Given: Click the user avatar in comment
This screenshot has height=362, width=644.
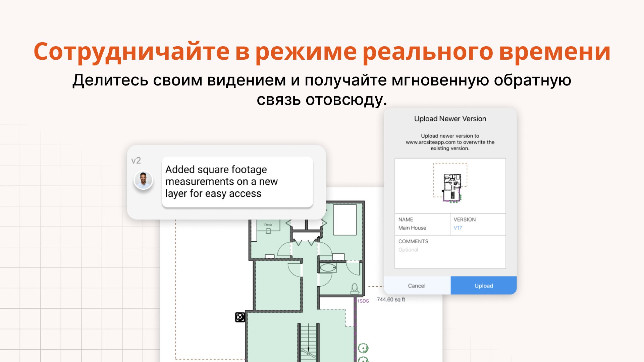Looking at the screenshot, I should pos(143,180).
